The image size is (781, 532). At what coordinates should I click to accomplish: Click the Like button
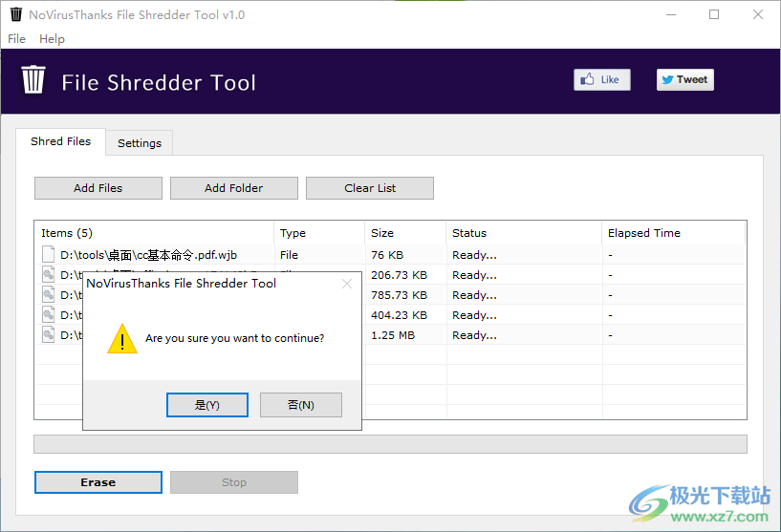pyautogui.click(x=601, y=79)
